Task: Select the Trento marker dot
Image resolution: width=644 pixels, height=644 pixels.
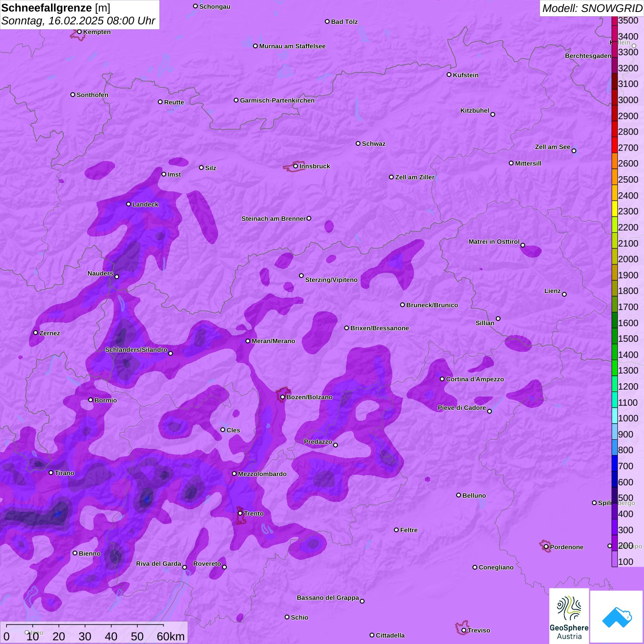Action: (x=240, y=513)
